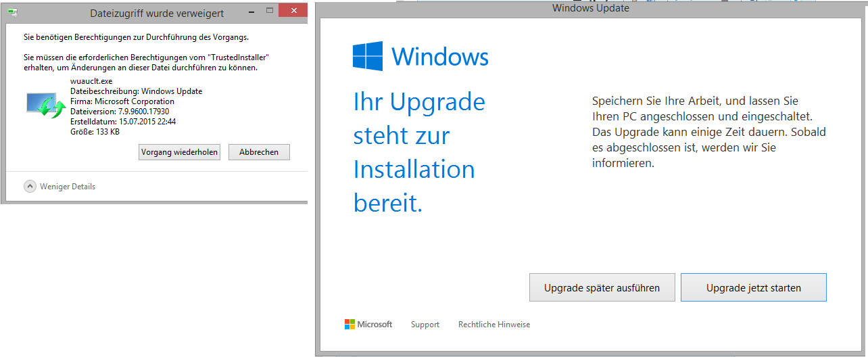Open the Support link

point(425,325)
